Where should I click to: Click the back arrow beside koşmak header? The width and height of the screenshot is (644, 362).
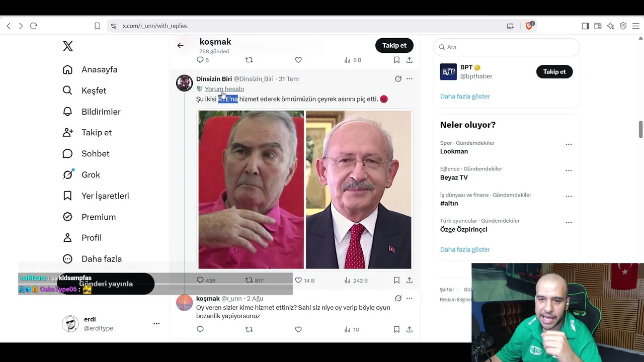pos(180,45)
